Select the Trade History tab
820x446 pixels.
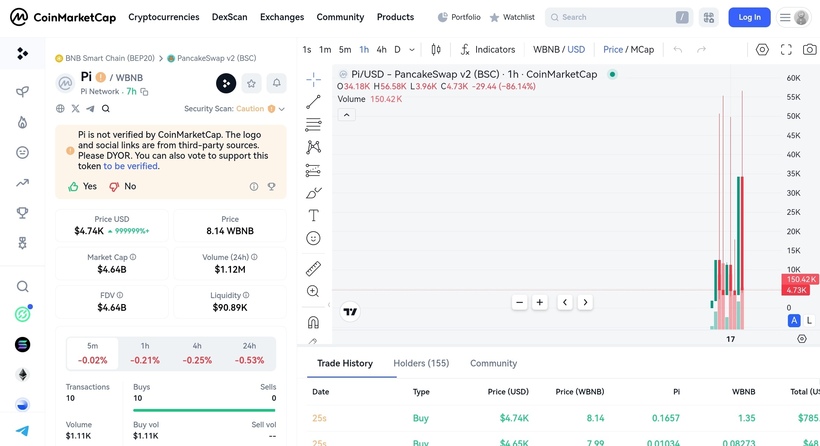tap(345, 363)
